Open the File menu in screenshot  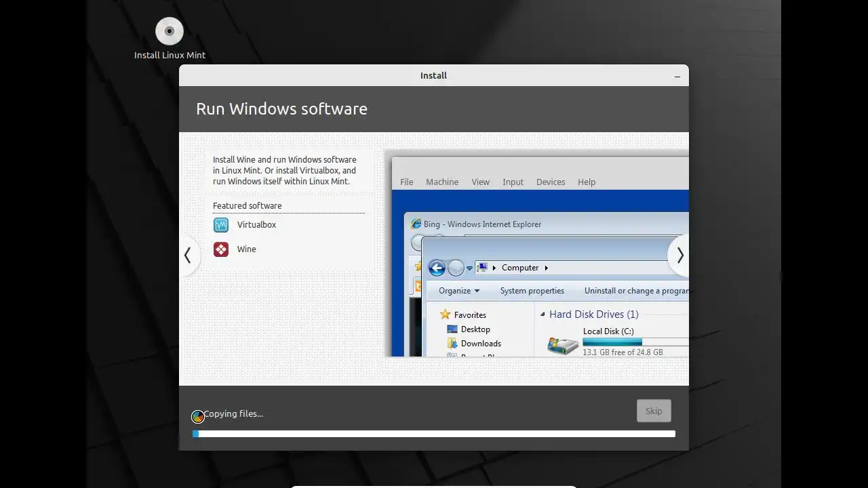tap(406, 182)
